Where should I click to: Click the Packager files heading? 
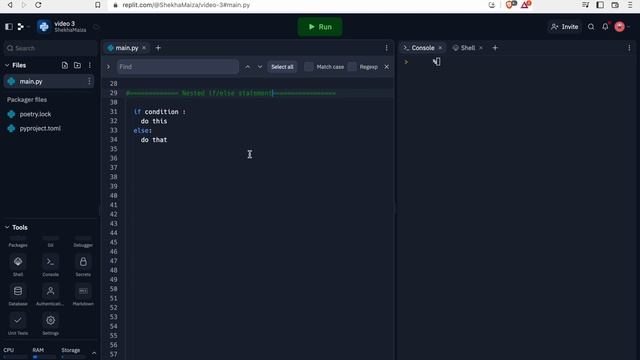pyautogui.click(x=27, y=100)
